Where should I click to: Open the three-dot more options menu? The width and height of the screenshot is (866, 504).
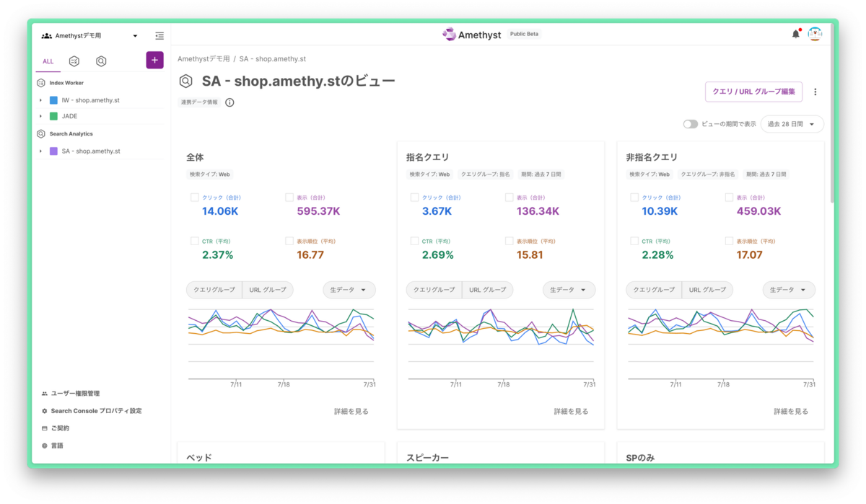pos(815,92)
